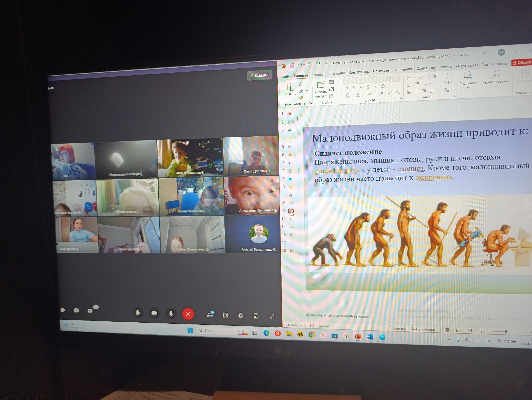Click the Windows Start button
Screen dimensions: 532x400
click(190, 330)
